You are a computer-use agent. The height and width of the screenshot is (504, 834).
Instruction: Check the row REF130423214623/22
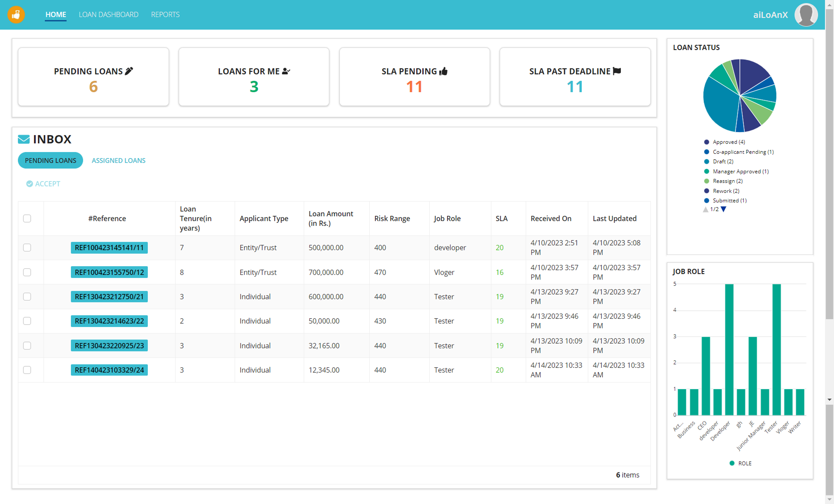[27, 321]
